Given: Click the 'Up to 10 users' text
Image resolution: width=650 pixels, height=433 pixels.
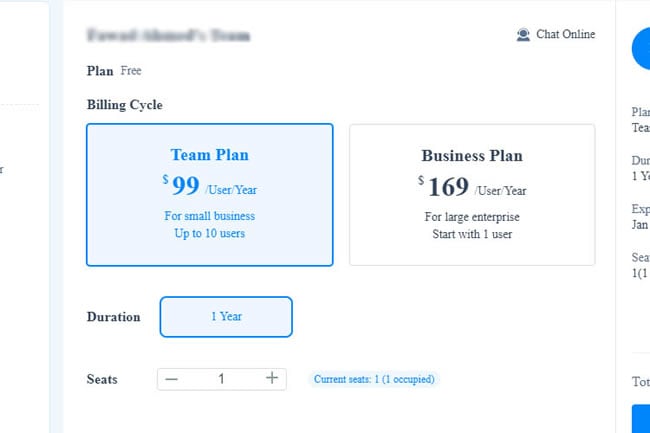Looking at the screenshot, I should pos(209,234).
